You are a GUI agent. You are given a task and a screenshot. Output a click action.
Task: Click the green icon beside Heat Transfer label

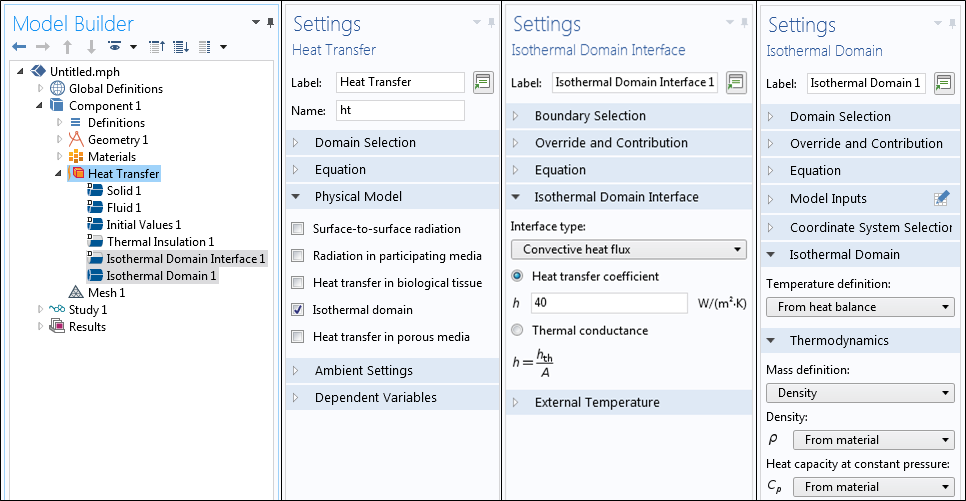(x=483, y=82)
